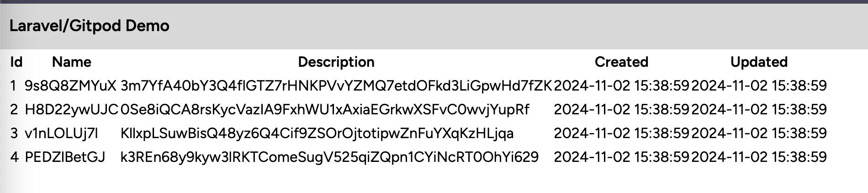Click the description starting with KllxpLSuw
The width and height of the screenshot is (868, 193).
click(317, 133)
